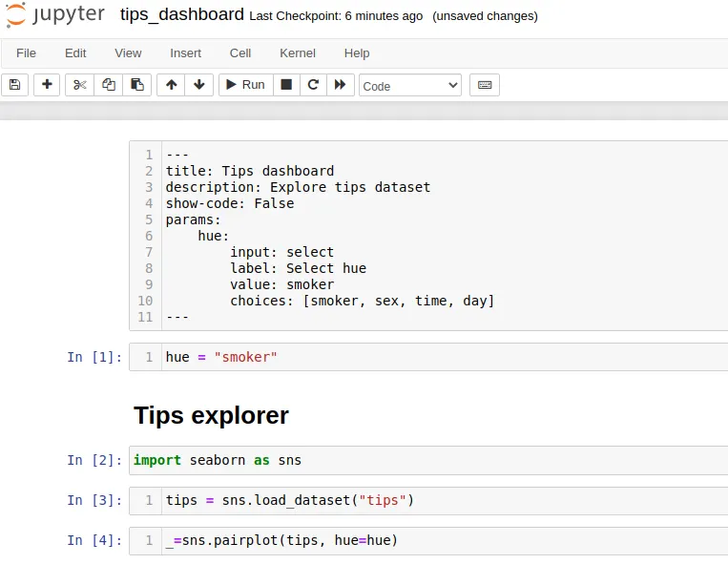The width and height of the screenshot is (728, 564).
Task: Insert a cell below with plus icon
Action: [47, 85]
